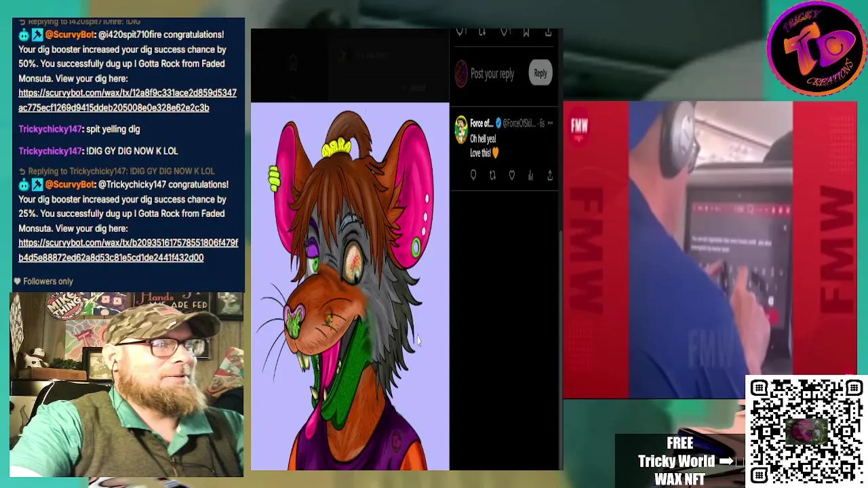
Task: Click Trickychicky147 username on "spit yelling dig"
Action: pyautogui.click(x=50, y=129)
